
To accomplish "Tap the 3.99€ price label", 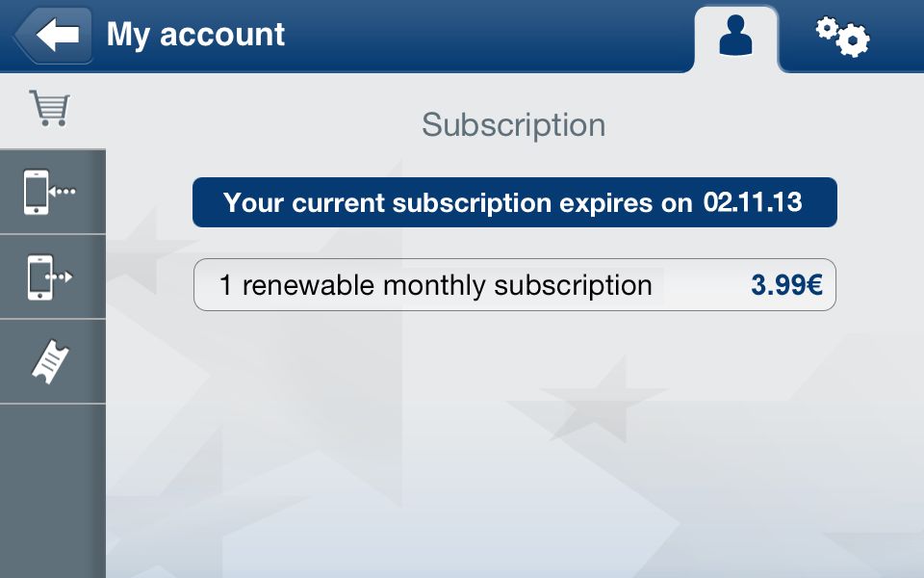I will click(x=786, y=285).
